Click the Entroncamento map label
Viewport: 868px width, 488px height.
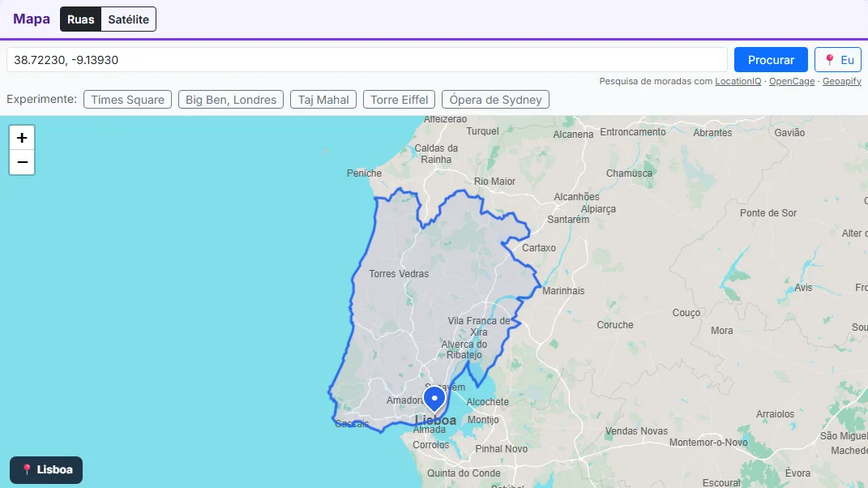click(x=633, y=132)
